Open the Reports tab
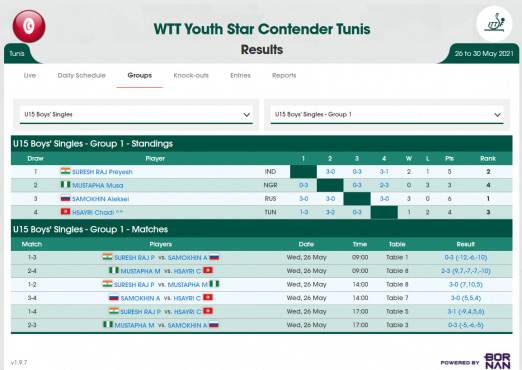 (x=284, y=75)
